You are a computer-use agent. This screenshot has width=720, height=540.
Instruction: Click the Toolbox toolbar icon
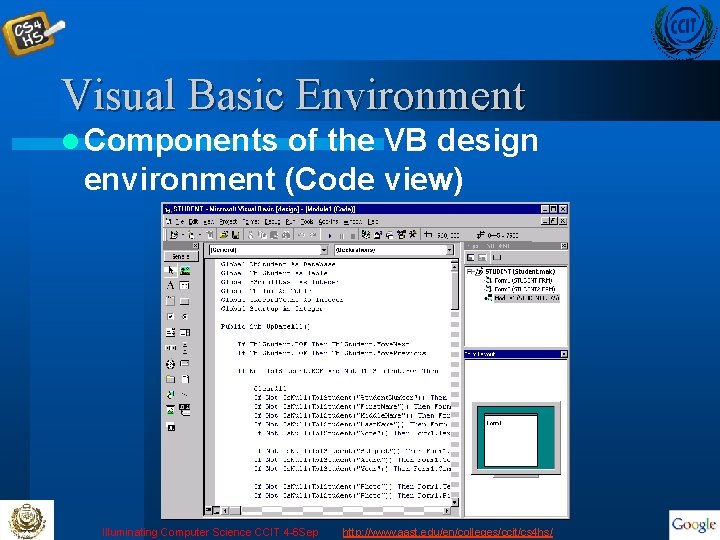pyautogui.click(x=412, y=235)
